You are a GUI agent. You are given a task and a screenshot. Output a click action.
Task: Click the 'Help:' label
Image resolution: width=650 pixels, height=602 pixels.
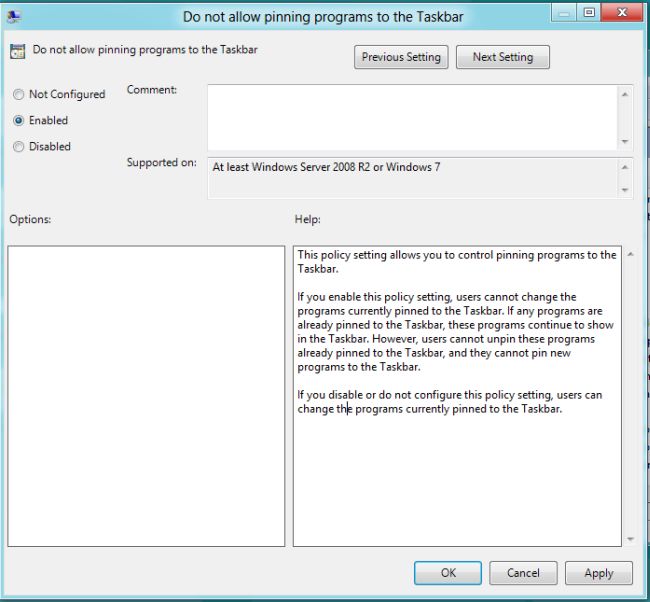tap(308, 219)
